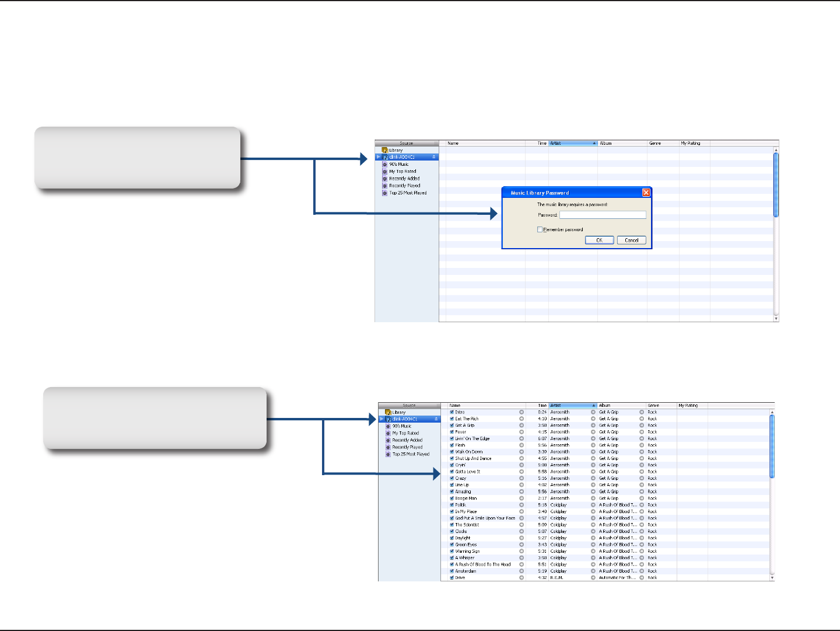Viewport: 840px width, 631px height.
Task: Select the song 'God Put A Smile Upon Your Face'
Action: pyautogui.click(x=485, y=518)
